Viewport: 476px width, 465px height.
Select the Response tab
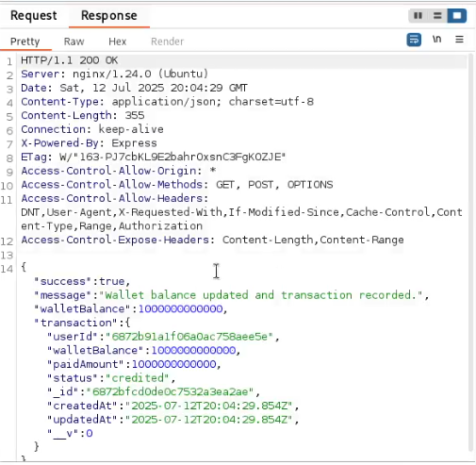pos(109,16)
